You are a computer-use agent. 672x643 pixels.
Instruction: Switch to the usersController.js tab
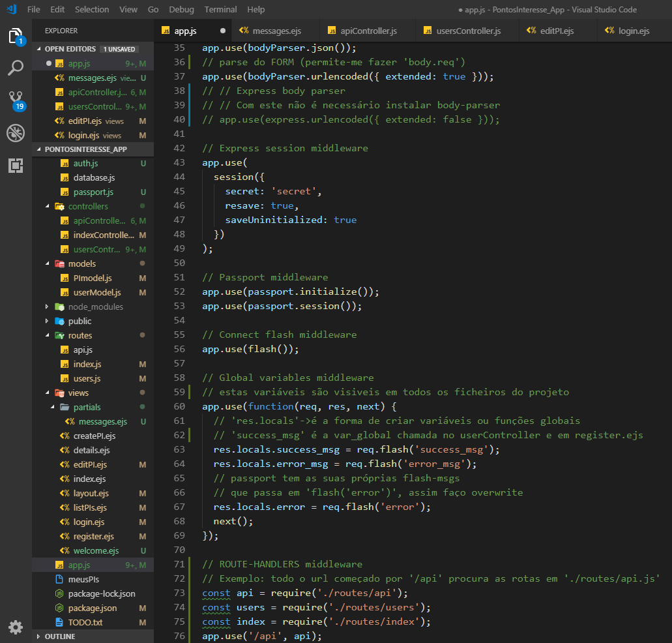[467, 30]
